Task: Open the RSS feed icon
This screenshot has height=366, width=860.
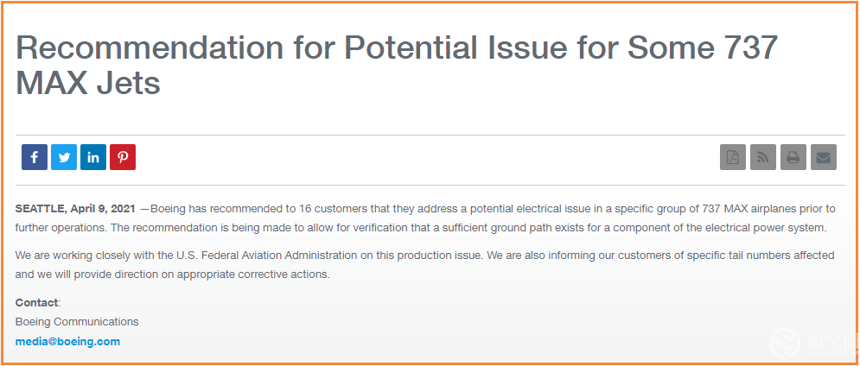Action: (x=763, y=157)
